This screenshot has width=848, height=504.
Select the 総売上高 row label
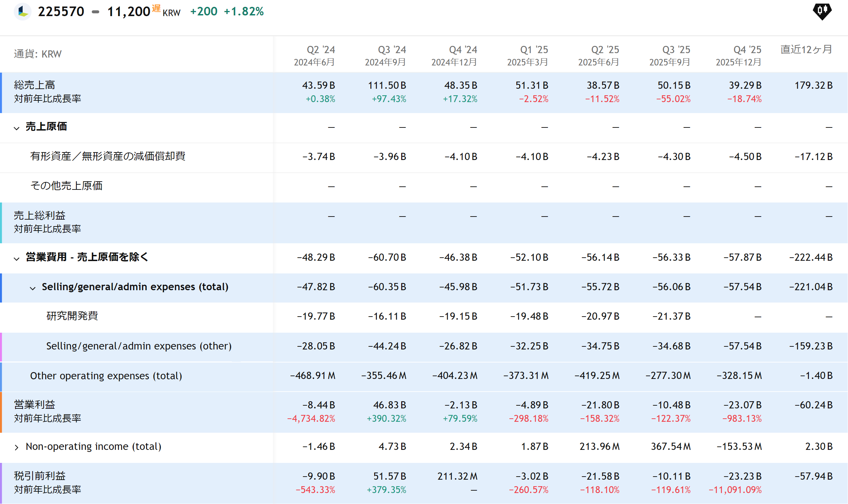[x=34, y=85]
